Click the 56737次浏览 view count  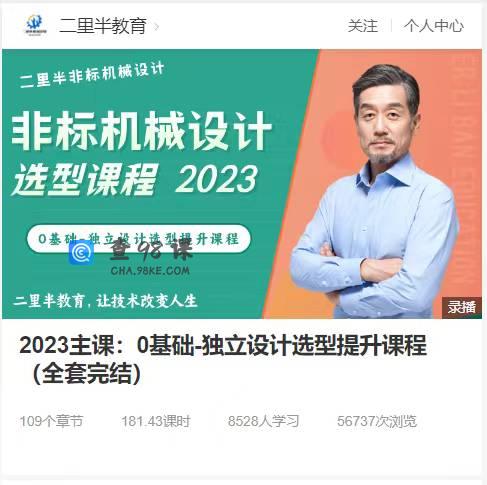click(x=377, y=421)
